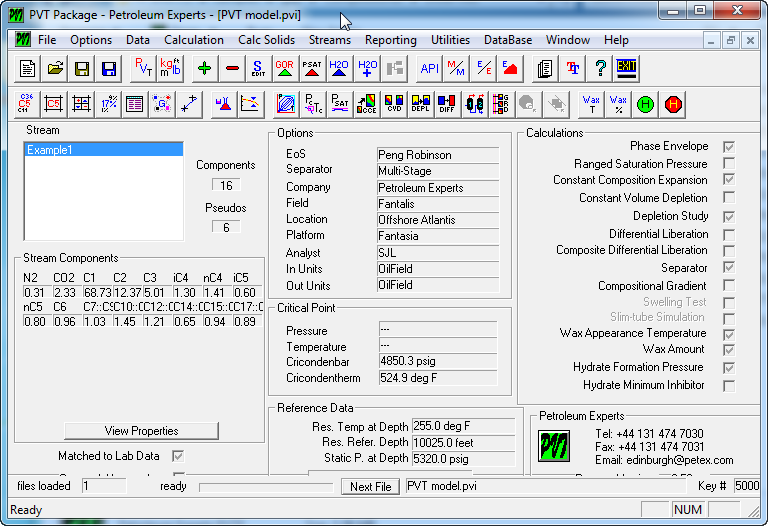Click the View Properties button
This screenshot has width=768, height=526.
point(141,431)
